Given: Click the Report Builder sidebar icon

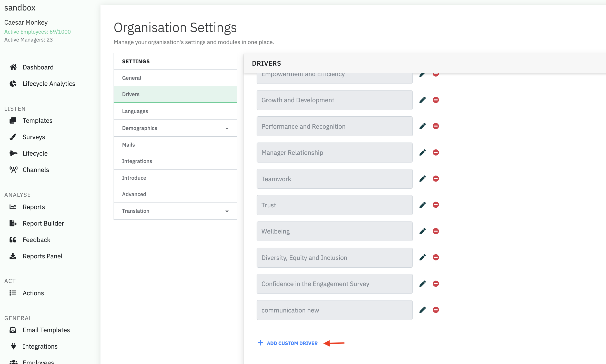Looking at the screenshot, I should tap(13, 223).
